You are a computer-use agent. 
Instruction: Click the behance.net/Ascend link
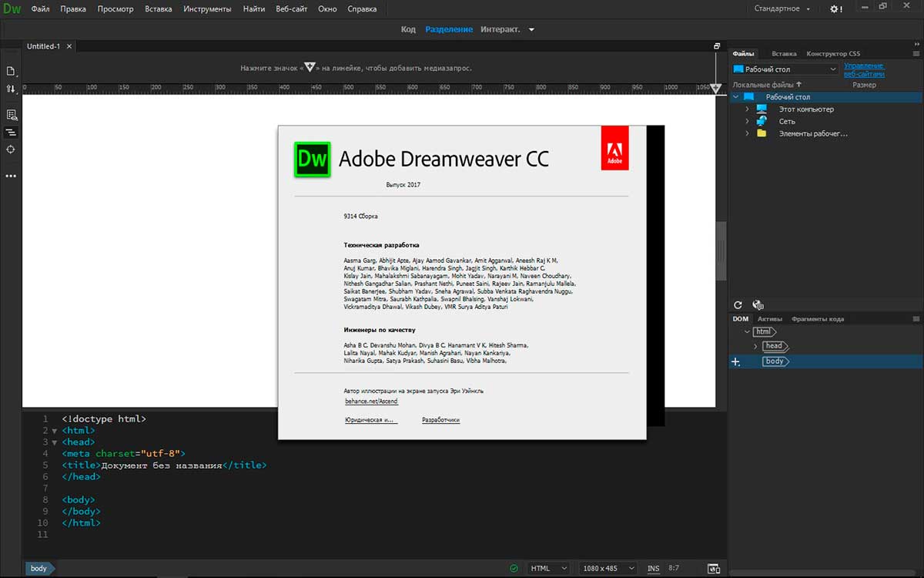point(371,402)
